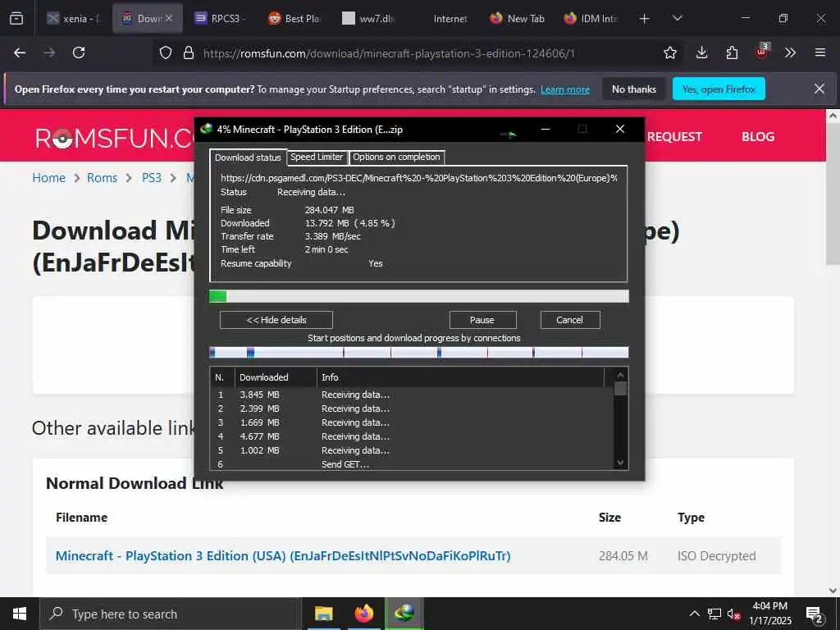840x630 pixels.
Task: Sort connections by Downloaded column
Action: 276,377
